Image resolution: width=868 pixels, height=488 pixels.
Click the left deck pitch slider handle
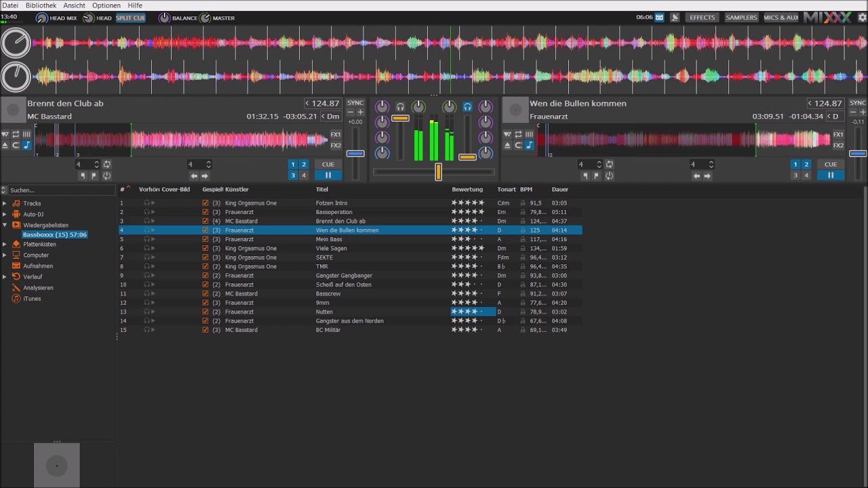pos(355,154)
